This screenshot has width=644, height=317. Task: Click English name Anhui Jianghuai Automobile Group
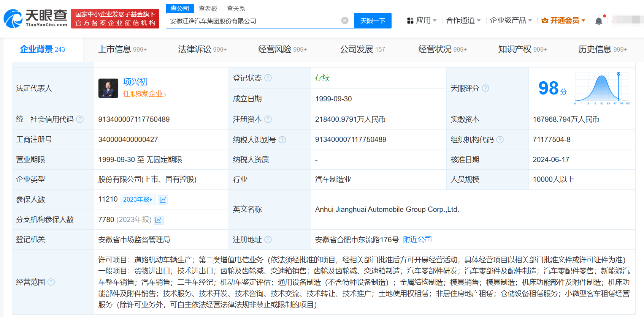[x=387, y=210]
